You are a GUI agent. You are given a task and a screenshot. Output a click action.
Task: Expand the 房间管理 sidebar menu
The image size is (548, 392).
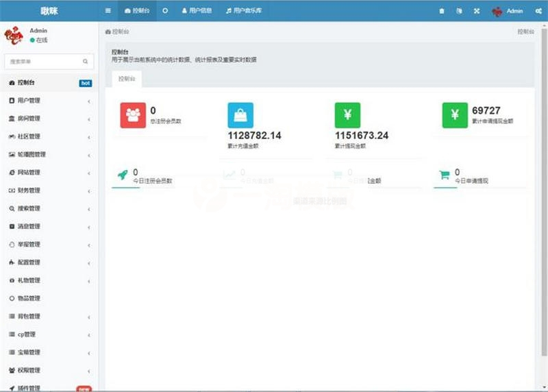click(48, 119)
